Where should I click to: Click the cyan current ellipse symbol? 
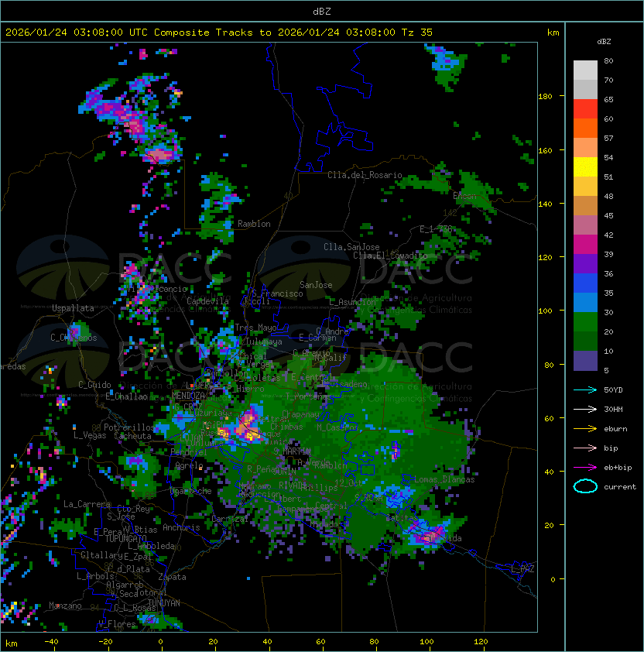click(x=585, y=486)
